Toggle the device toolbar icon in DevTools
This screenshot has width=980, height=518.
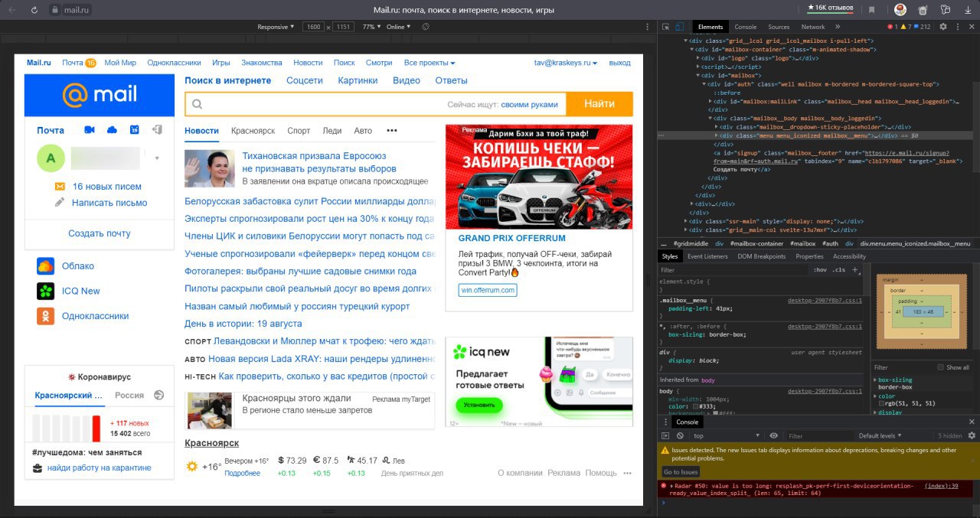tap(679, 27)
